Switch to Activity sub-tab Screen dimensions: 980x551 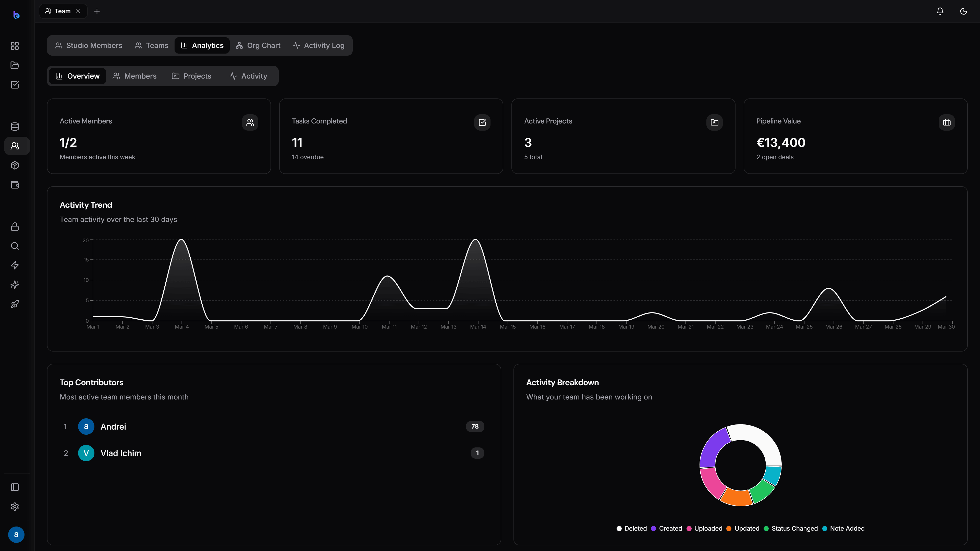tap(248, 76)
